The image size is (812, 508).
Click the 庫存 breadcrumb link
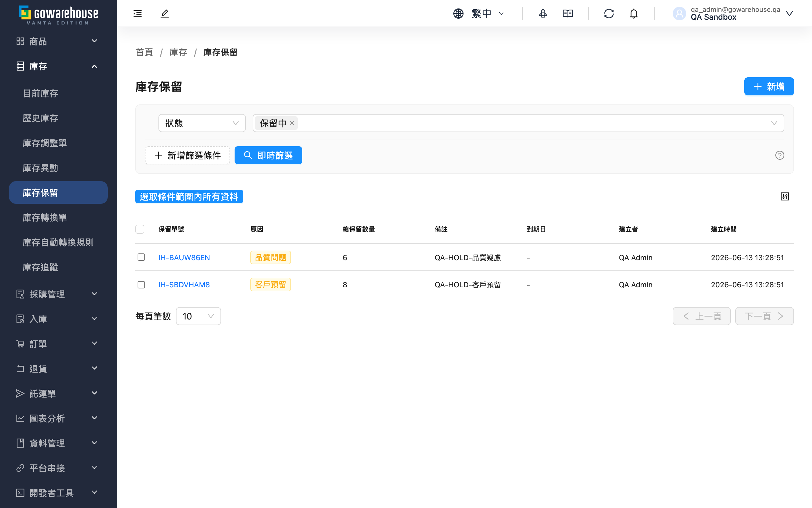[178, 52]
